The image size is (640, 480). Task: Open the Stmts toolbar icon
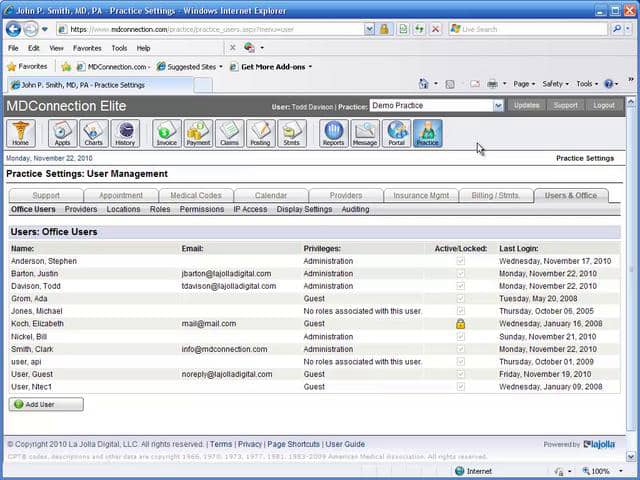(292, 133)
